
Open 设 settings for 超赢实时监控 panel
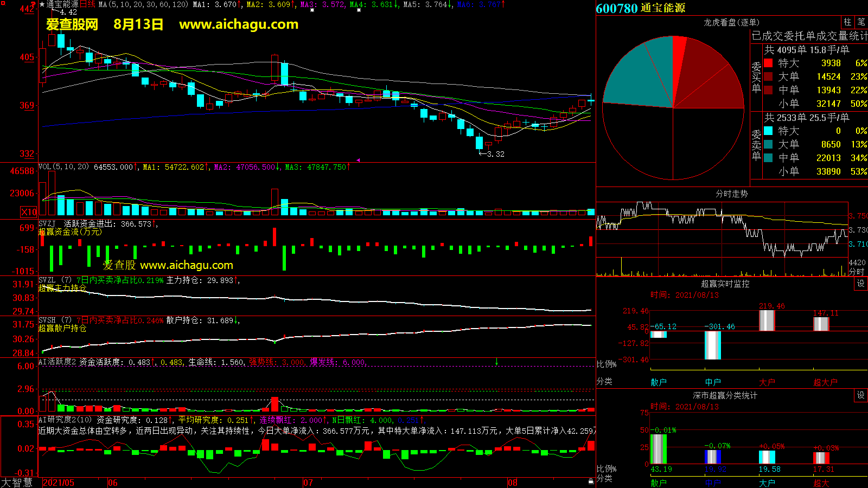pyautogui.click(x=860, y=284)
